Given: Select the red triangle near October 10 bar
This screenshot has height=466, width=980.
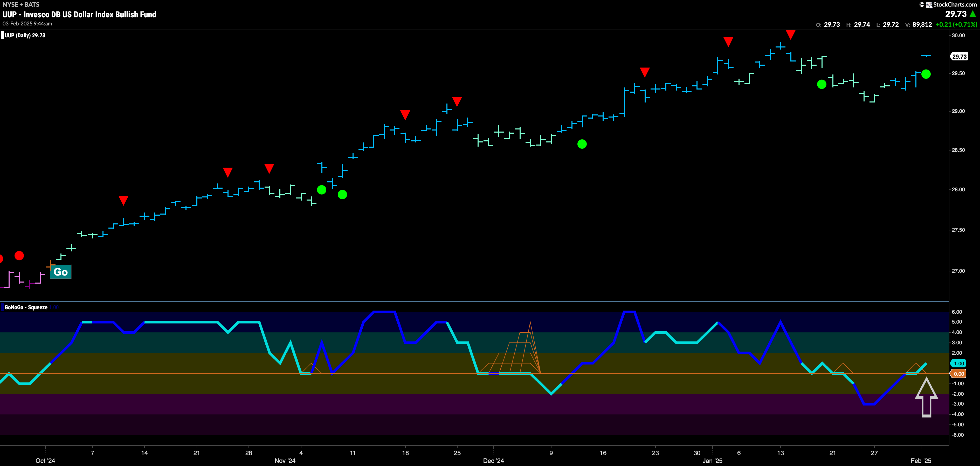Looking at the screenshot, I should tap(123, 201).
